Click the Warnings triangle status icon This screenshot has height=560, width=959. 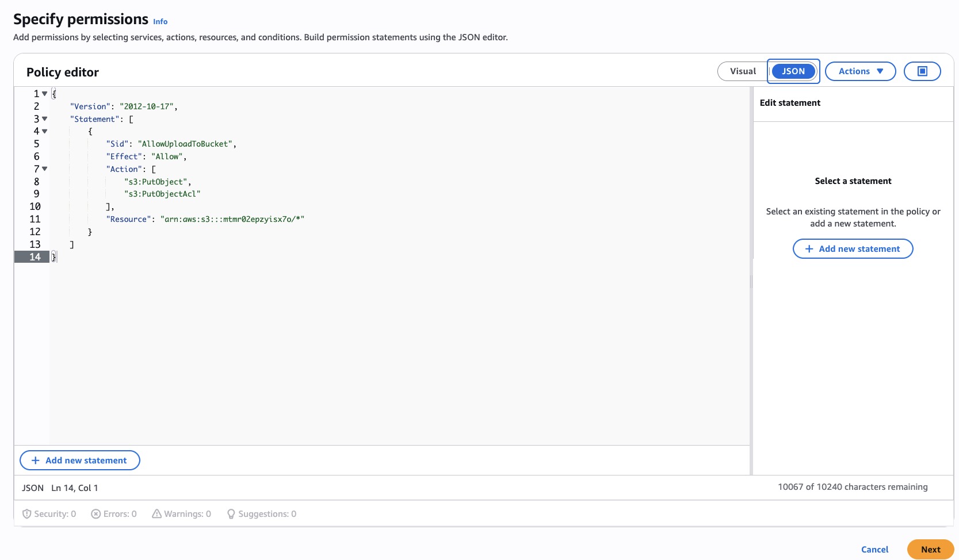(x=156, y=514)
